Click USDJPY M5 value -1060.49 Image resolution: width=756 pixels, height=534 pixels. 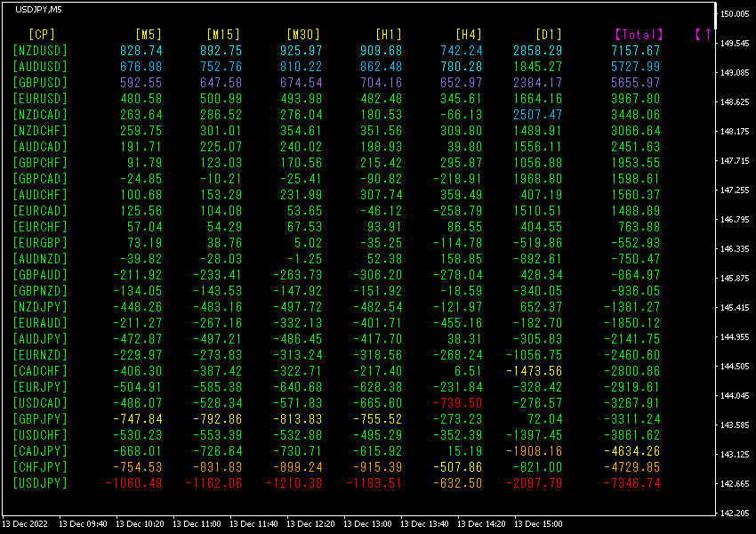pos(134,483)
